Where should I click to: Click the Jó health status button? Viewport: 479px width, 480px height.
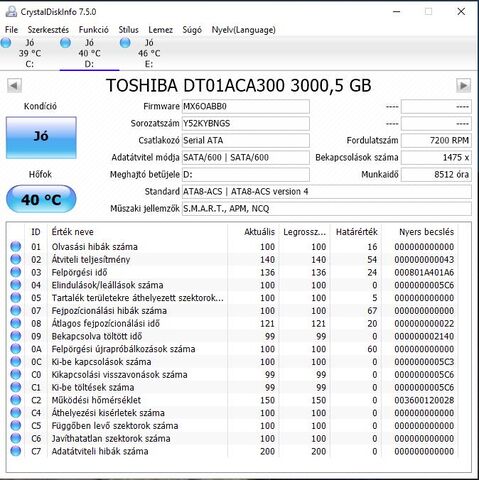click(x=41, y=137)
